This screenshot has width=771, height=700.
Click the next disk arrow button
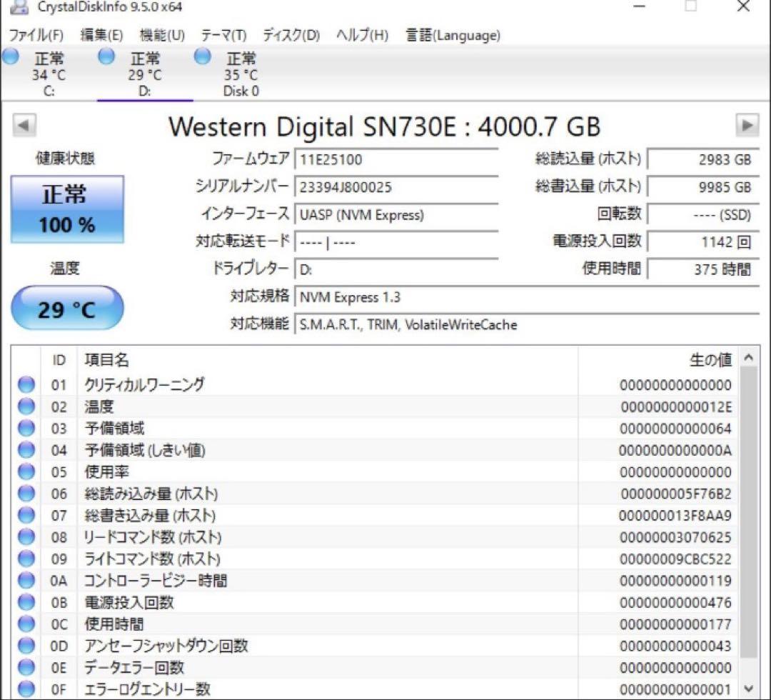click(x=747, y=125)
